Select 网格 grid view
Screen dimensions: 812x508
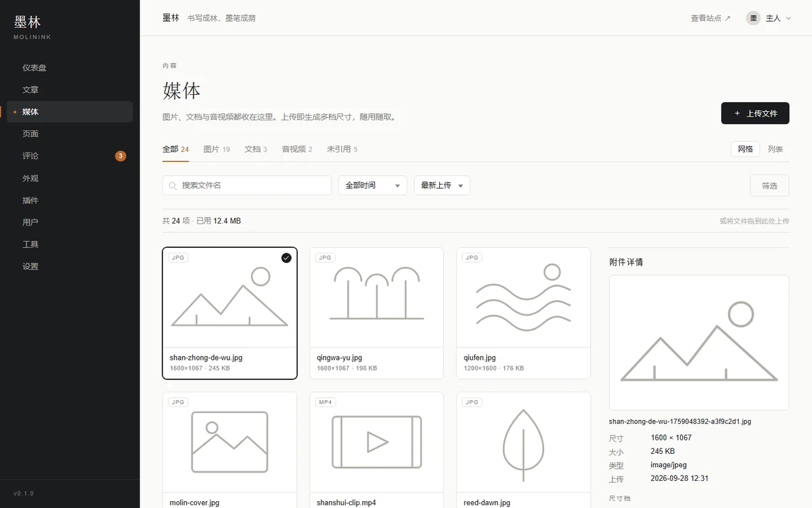[x=746, y=149]
